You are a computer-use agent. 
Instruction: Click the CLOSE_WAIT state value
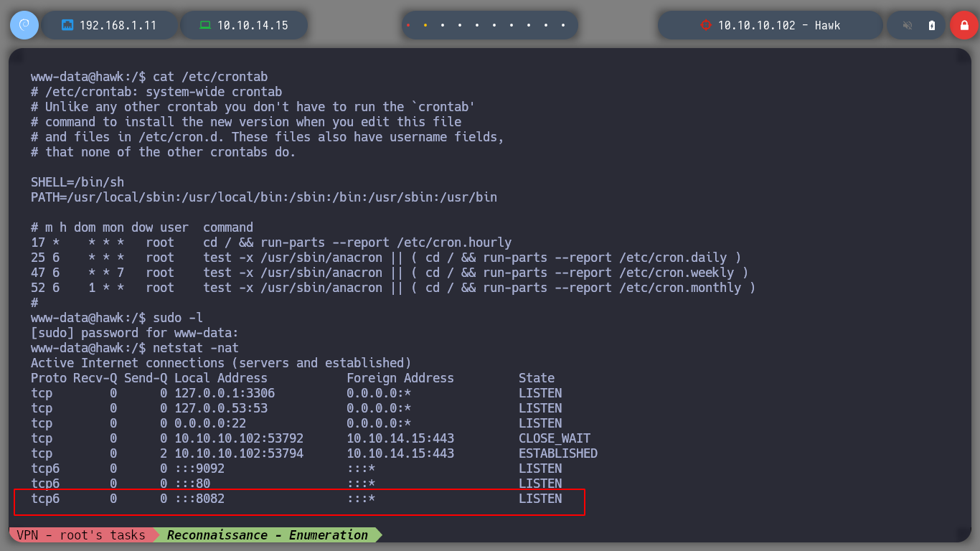555,438
